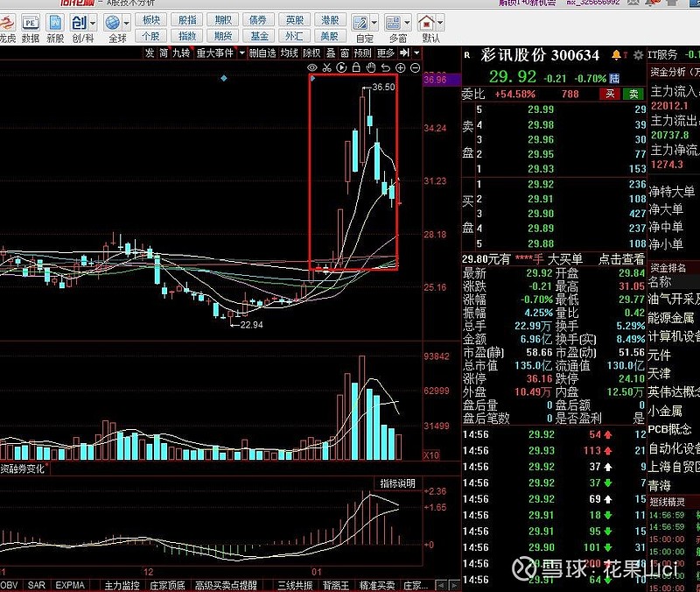Click the 油气开采 row in 资金排名
The height and width of the screenshot is (592, 700).
pyautogui.click(x=673, y=299)
